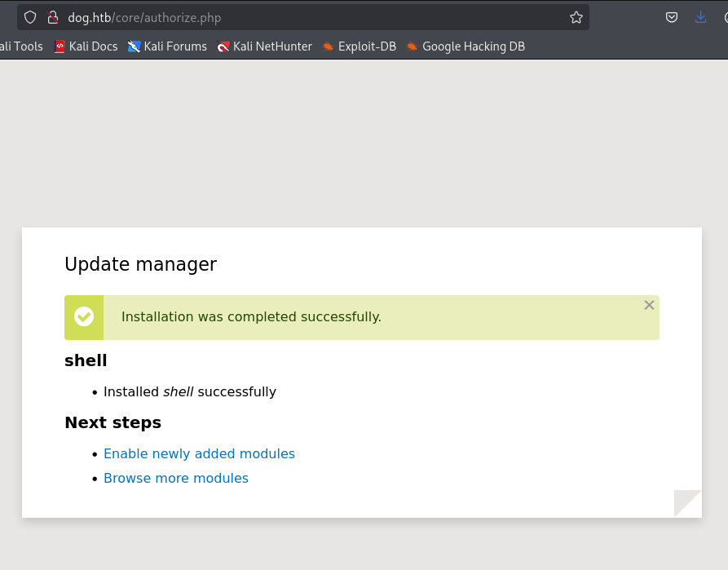
Task: Click the green success checkmark icon
Action: tap(84, 317)
